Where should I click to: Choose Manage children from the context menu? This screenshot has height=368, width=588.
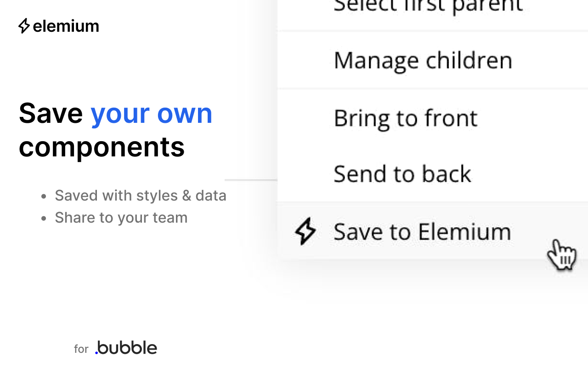(x=423, y=60)
